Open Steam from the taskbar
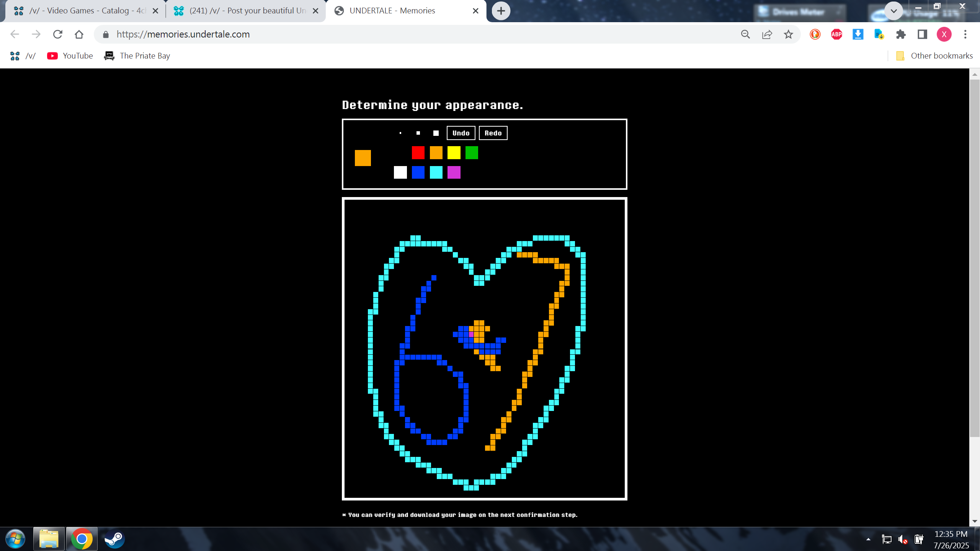The width and height of the screenshot is (980, 551). [x=114, y=539]
